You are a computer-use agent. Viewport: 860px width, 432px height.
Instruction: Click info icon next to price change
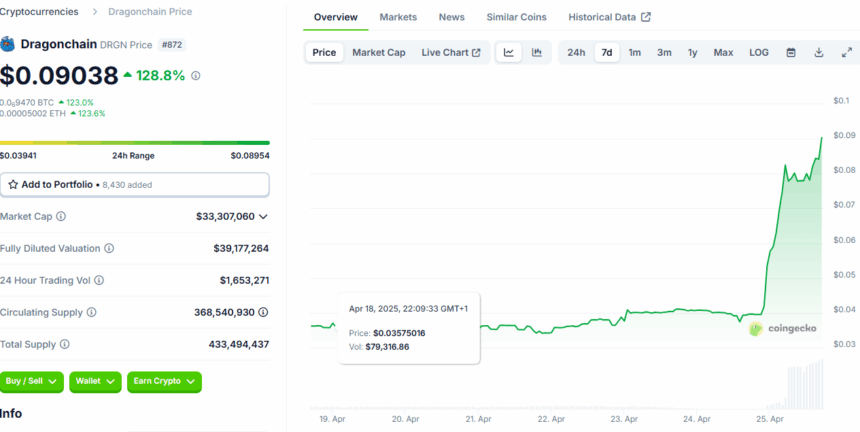click(195, 75)
